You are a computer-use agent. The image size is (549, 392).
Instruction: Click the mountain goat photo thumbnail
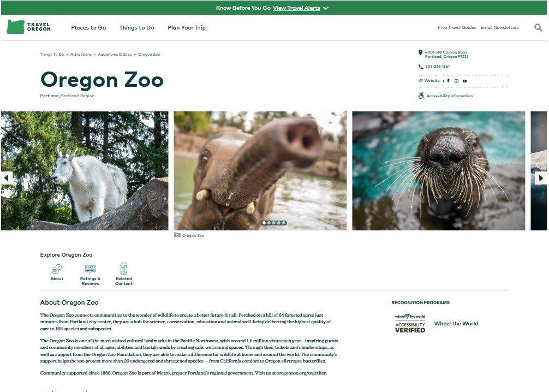pyautogui.click(x=85, y=170)
